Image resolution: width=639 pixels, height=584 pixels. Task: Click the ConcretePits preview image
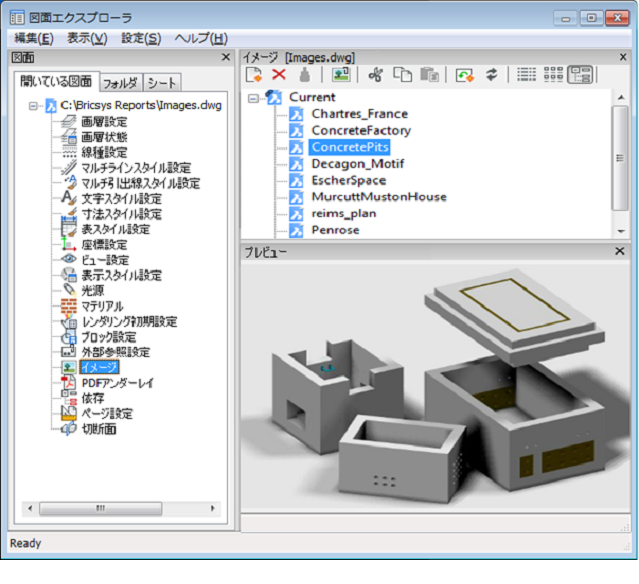436,388
